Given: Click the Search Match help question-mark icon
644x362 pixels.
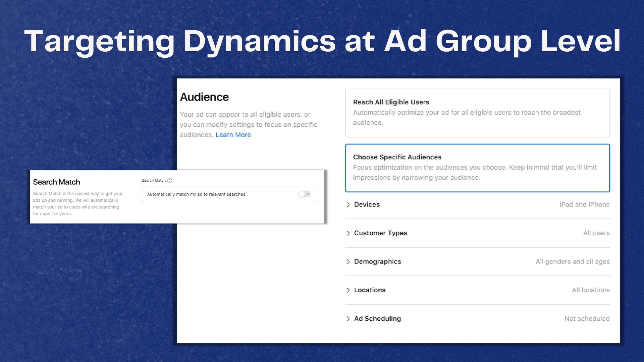Looking at the screenshot, I should [170, 181].
